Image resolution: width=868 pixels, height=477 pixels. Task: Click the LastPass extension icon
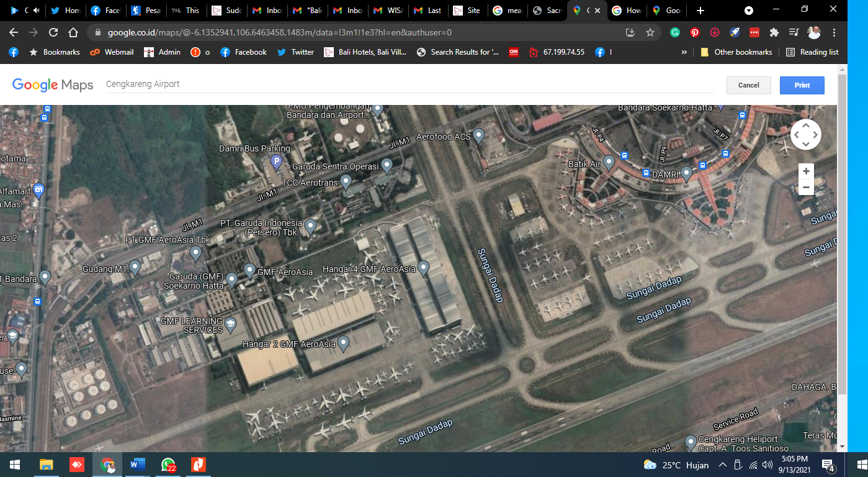pyautogui.click(x=754, y=32)
